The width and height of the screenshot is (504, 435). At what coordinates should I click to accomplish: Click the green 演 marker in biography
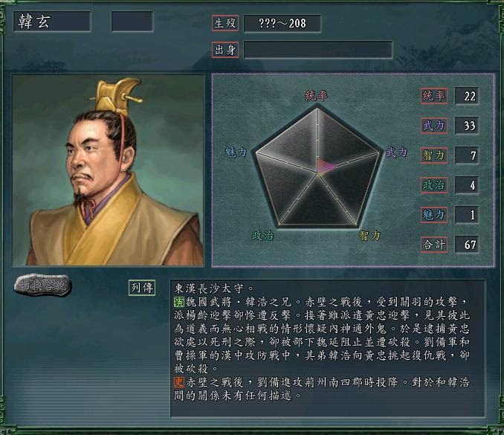coord(178,302)
